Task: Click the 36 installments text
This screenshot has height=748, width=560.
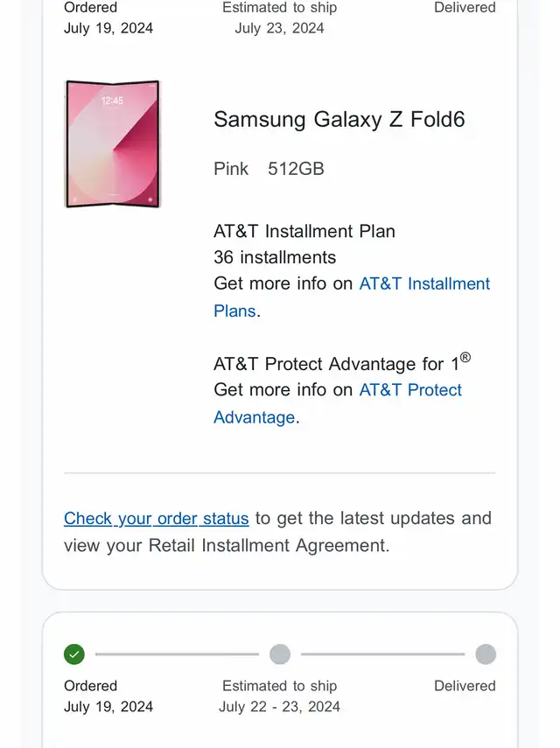Action: pyautogui.click(x=275, y=258)
